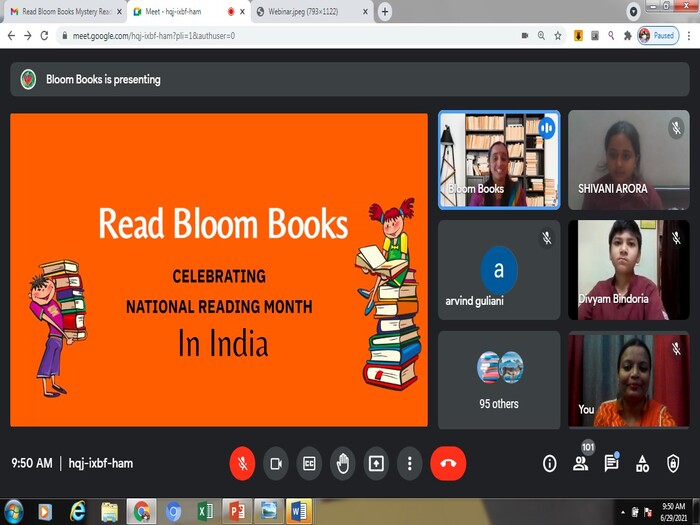Turn on closed captions

[x=309, y=463]
